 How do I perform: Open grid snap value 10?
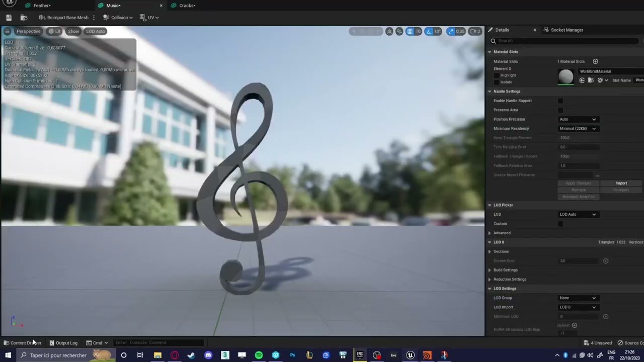(x=418, y=31)
